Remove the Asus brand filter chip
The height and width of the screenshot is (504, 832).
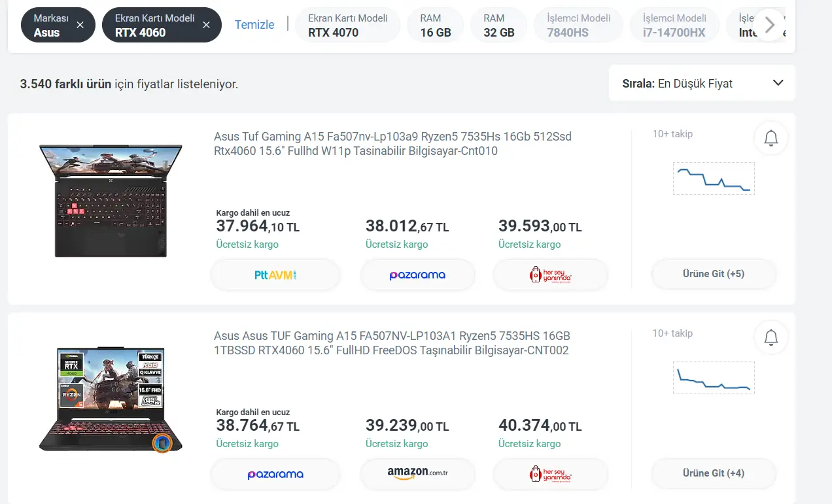pyautogui.click(x=80, y=25)
